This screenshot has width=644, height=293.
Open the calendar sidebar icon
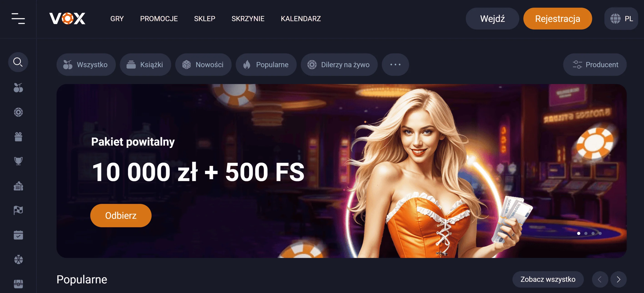18,235
